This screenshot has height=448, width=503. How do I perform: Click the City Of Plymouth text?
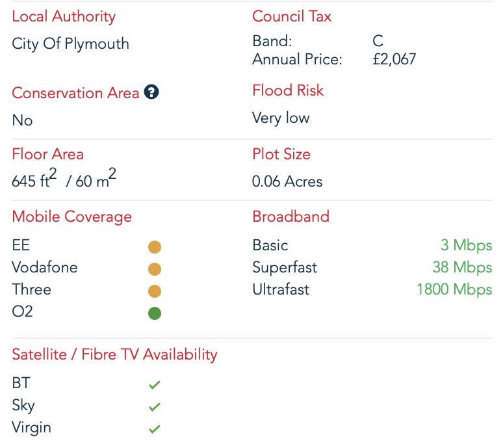click(x=71, y=44)
